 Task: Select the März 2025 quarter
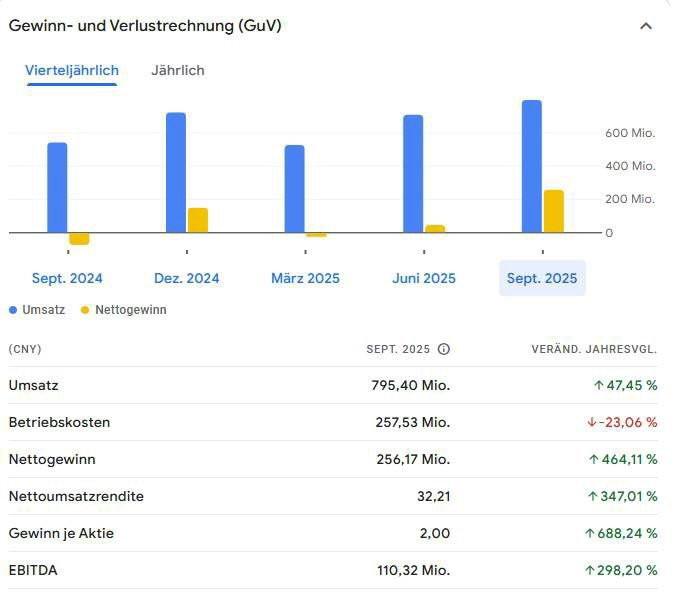pyautogui.click(x=305, y=278)
